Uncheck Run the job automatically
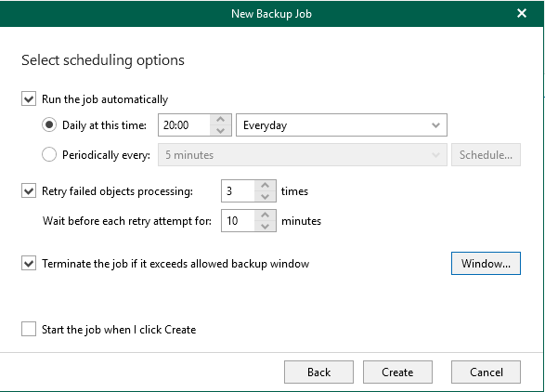This screenshot has height=392, width=545. [x=29, y=98]
